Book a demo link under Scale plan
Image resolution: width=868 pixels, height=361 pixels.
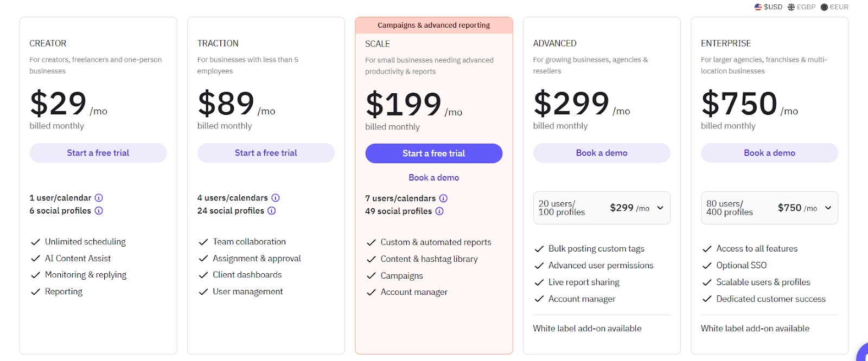tap(434, 178)
